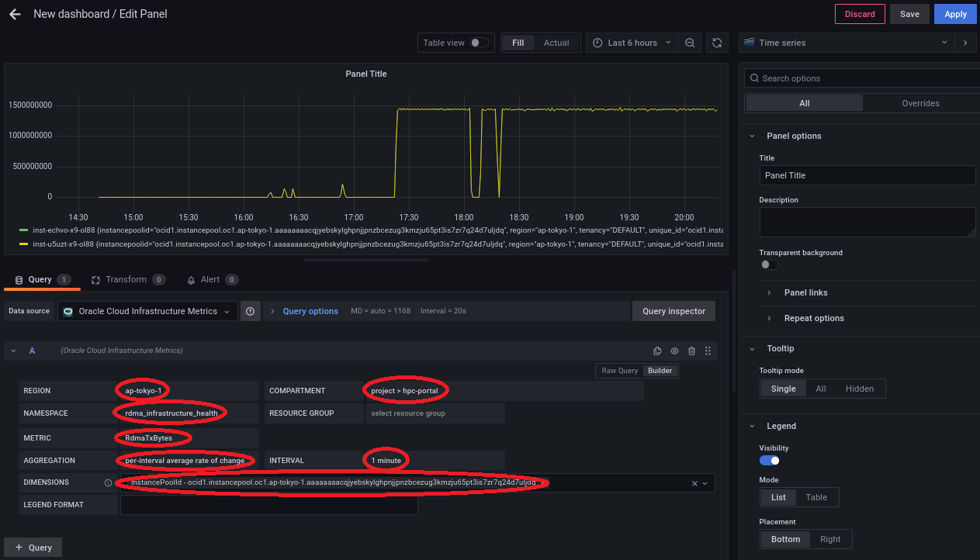The height and width of the screenshot is (560, 980).
Task: Click the back arrow to leave Edit Panel
Action: [15, 14]
